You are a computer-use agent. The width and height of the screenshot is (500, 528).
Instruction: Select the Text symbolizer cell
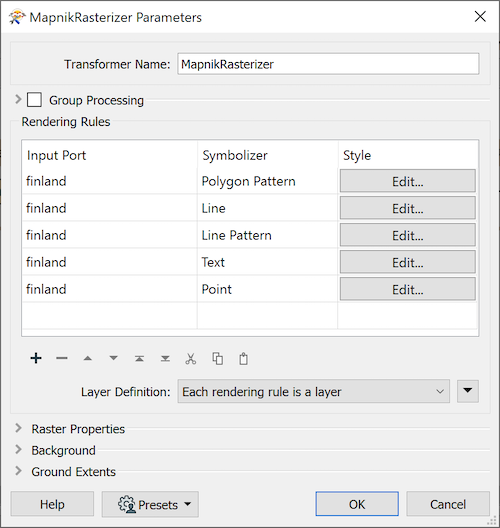click(x=268, y=262)
